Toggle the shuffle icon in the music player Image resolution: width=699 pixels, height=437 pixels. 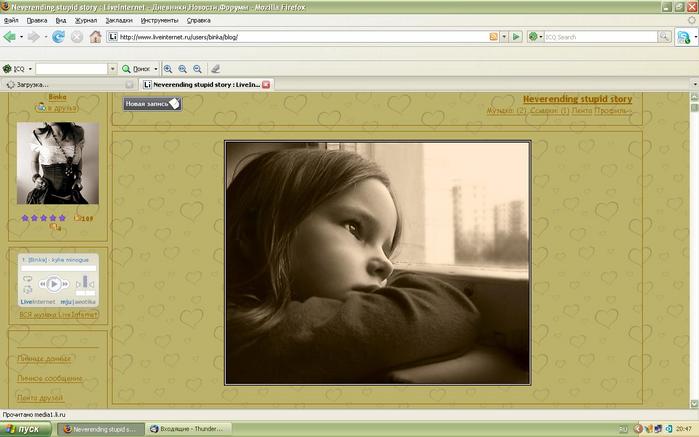tap(27, 289)
